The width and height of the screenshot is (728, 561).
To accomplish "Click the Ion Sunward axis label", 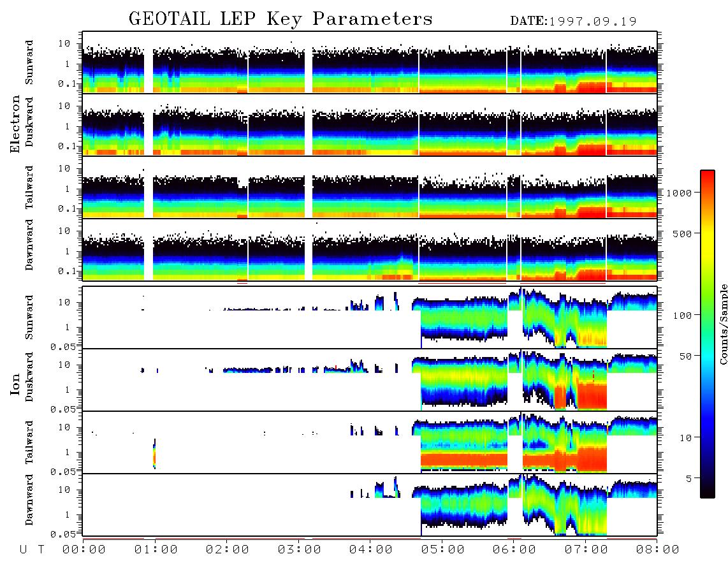I will (29, 317).
